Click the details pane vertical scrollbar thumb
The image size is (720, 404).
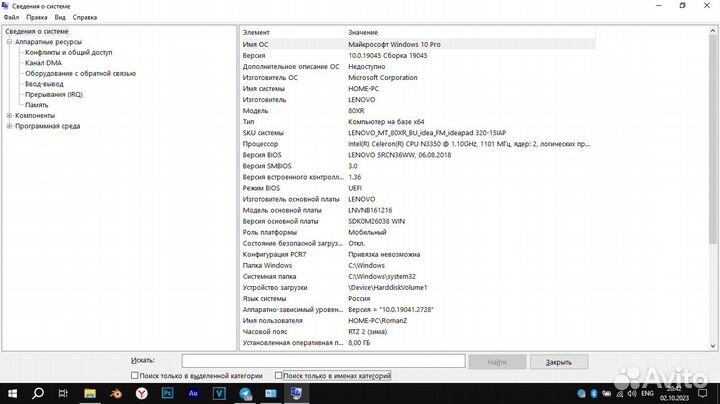click(713, 140)
